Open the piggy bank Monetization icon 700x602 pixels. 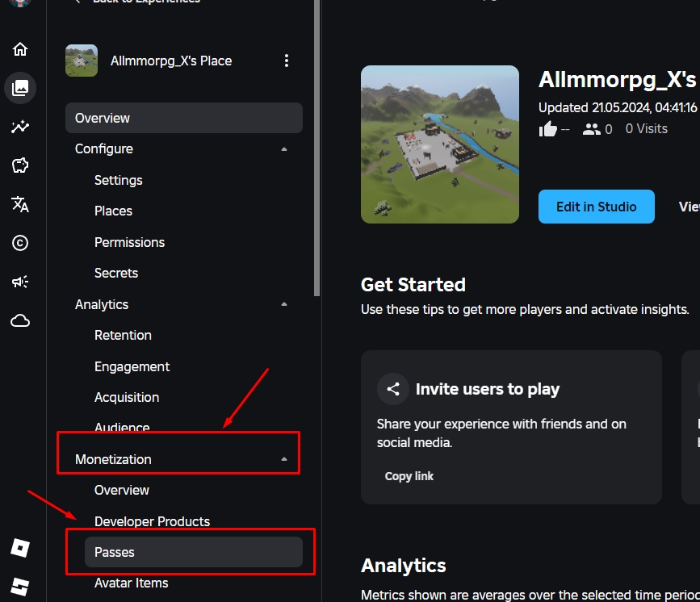click(x=20, y=165)
